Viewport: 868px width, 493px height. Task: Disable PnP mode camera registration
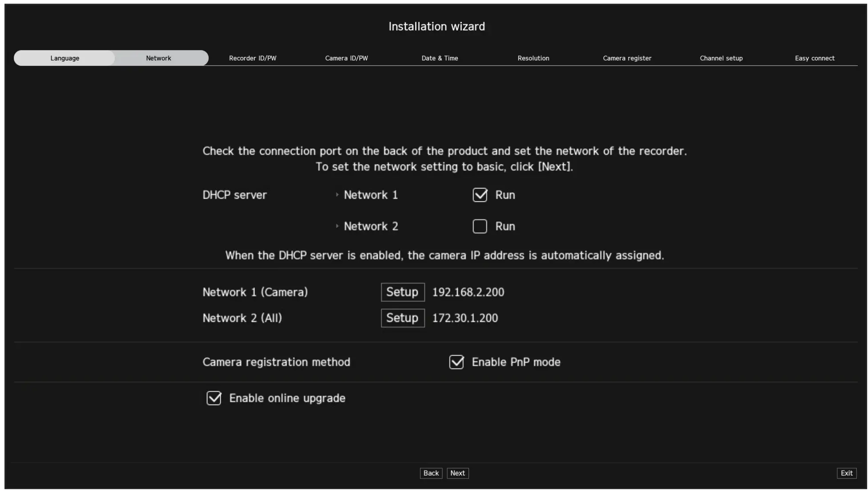pyautogui.click(x=456, y=362)
